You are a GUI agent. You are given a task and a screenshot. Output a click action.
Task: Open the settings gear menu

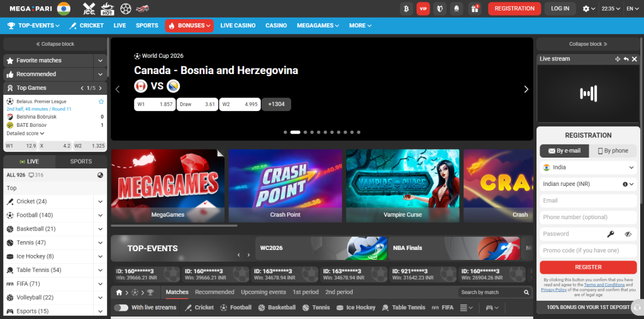pyautogui.click(x=589, y=9)
